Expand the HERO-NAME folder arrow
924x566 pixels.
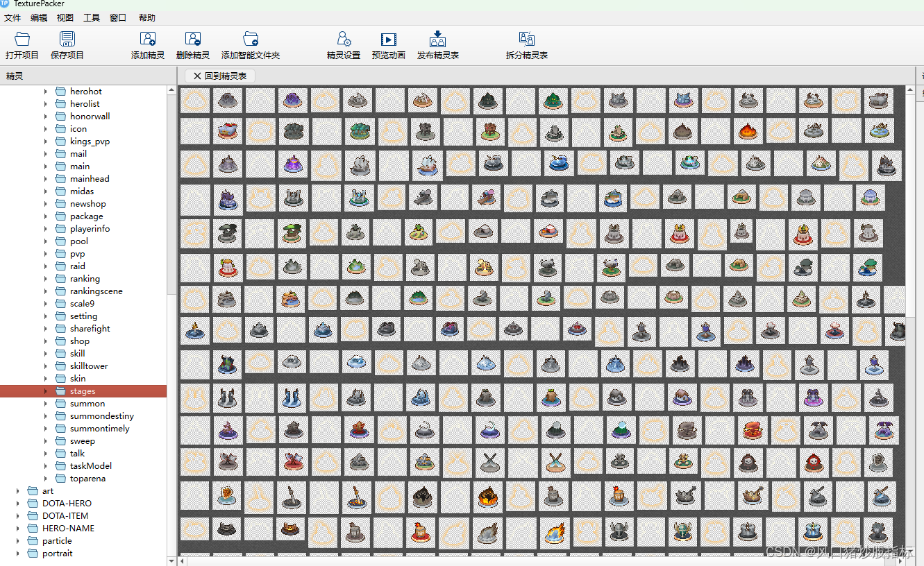pos(18,528)
